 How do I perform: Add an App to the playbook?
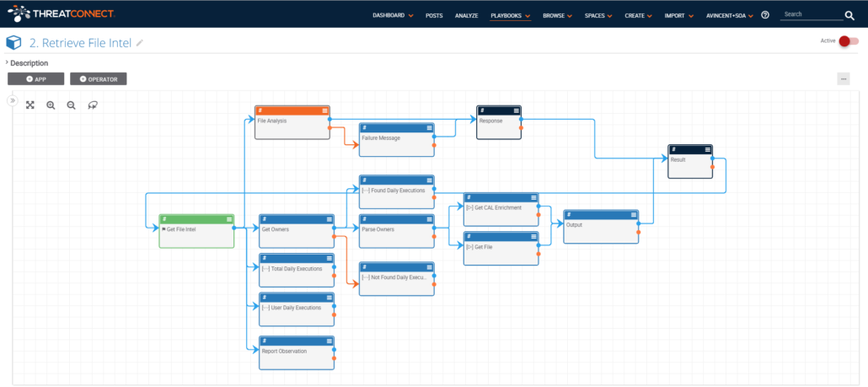(x=36, y=78)
